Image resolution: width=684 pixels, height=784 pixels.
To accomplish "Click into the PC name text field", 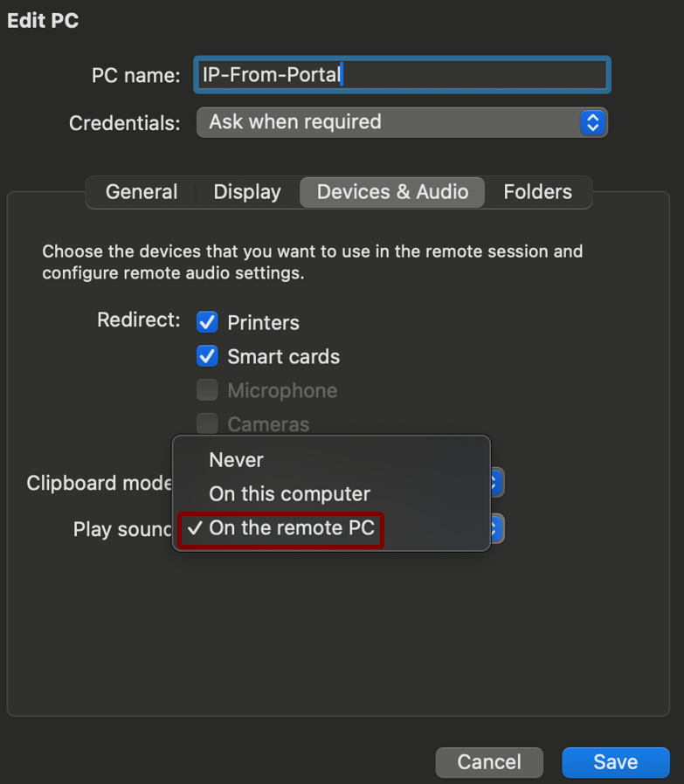I will point(402,75).
